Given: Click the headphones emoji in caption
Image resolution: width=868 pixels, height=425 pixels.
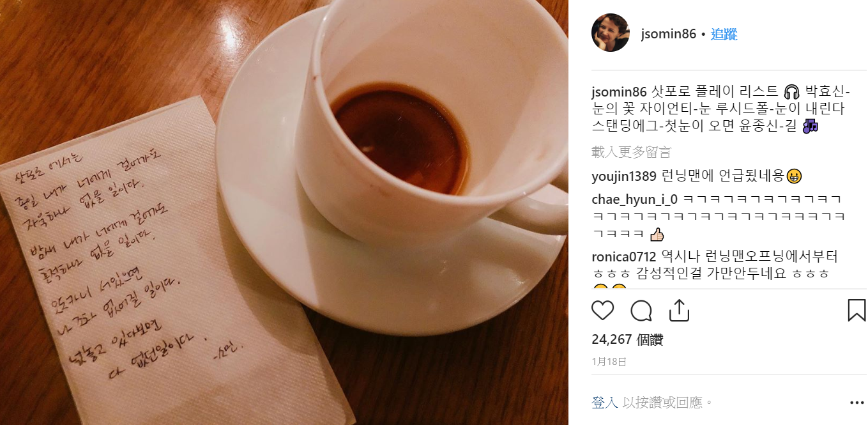Looking at the screenshot, I should [x=791, y=91].
